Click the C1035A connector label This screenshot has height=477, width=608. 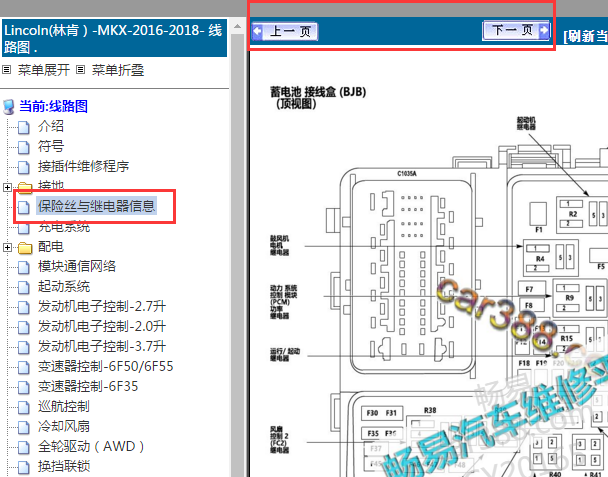(407, 174)
